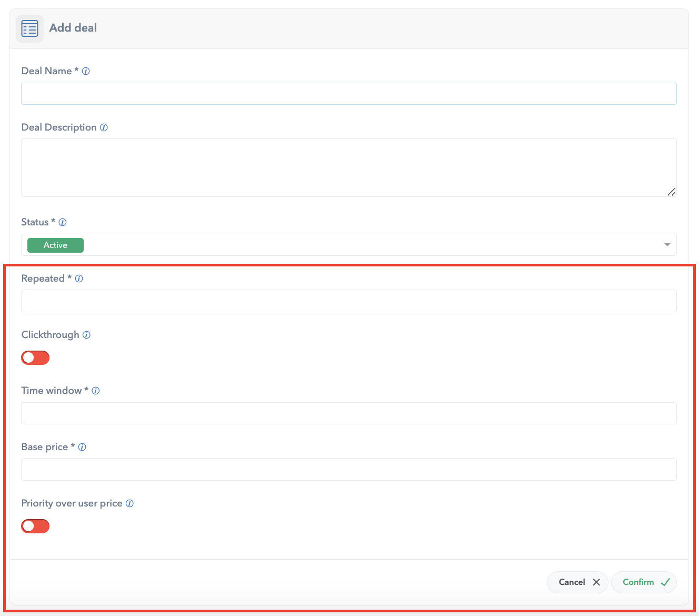Click the Confirm button
Image resolution: width=699 pixels, height=616 pixels.
click(x=644, y=582)
